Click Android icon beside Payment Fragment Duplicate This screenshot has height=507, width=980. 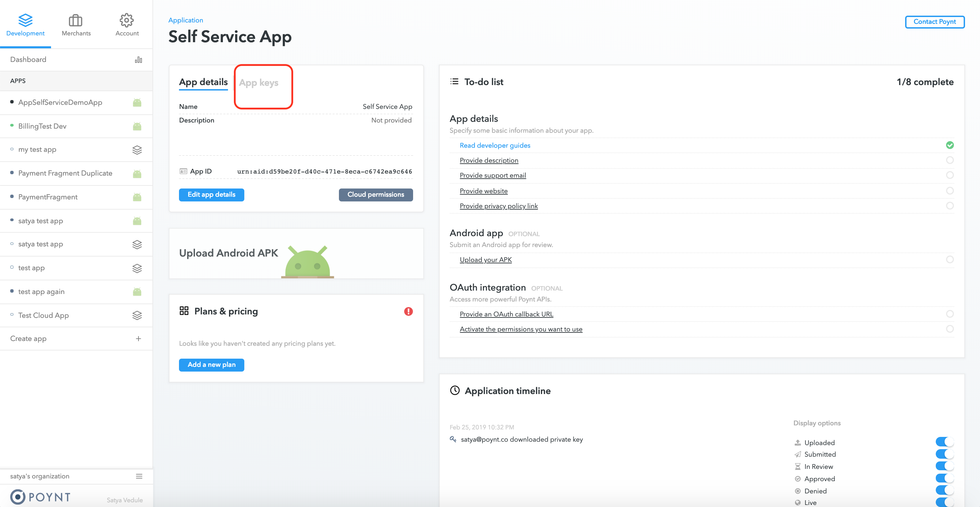[x=137, y=174]
